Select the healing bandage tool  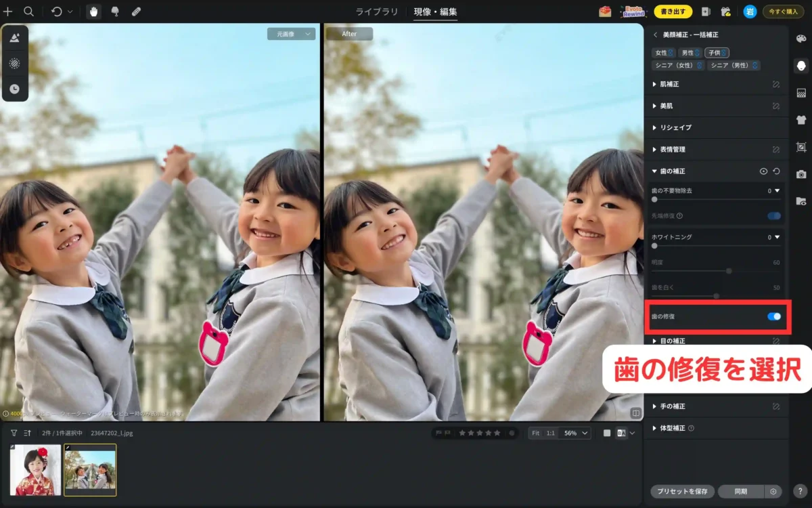point(135,12)
